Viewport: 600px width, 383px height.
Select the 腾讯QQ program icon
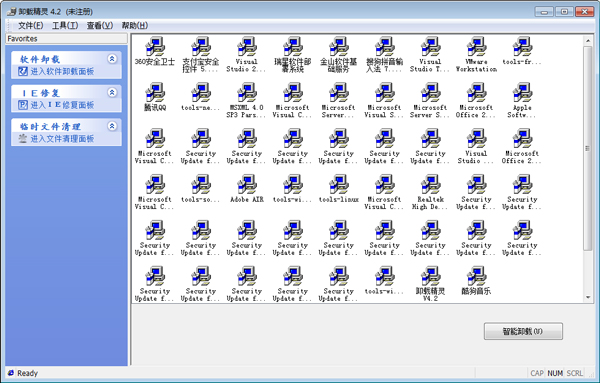coord(155,93)
